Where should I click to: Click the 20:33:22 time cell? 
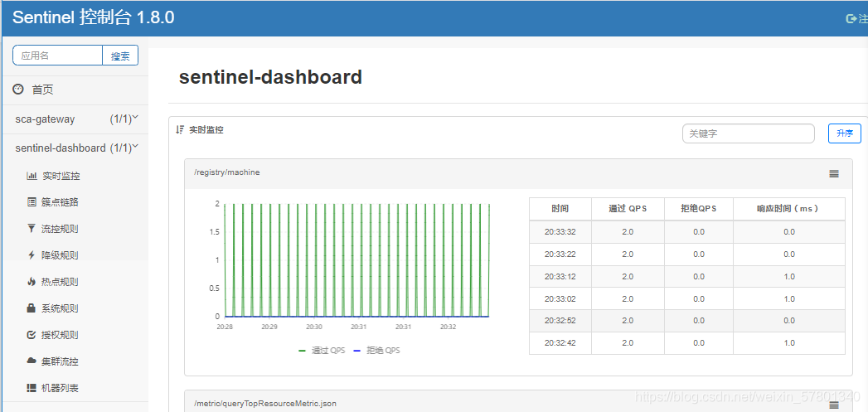pyautogui.click(x=560, y=254)
